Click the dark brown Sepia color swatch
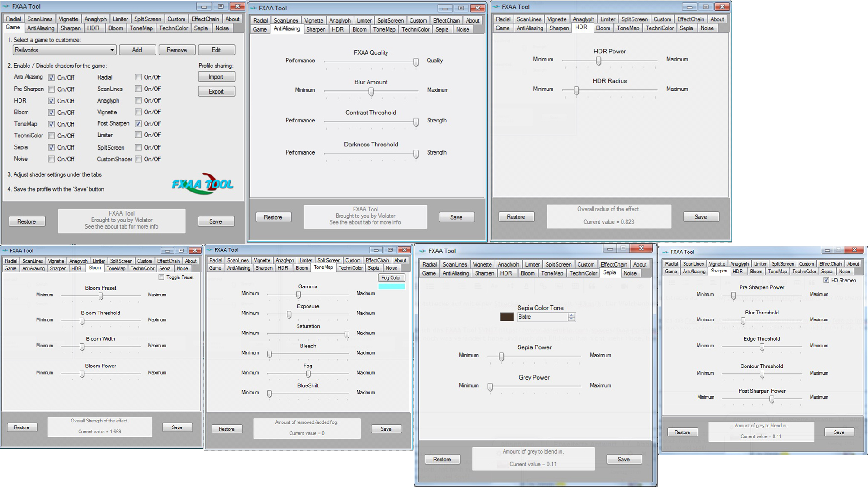The width and height of the screenshot is (868, 488). pyautogui.click(x=506, y=317)
